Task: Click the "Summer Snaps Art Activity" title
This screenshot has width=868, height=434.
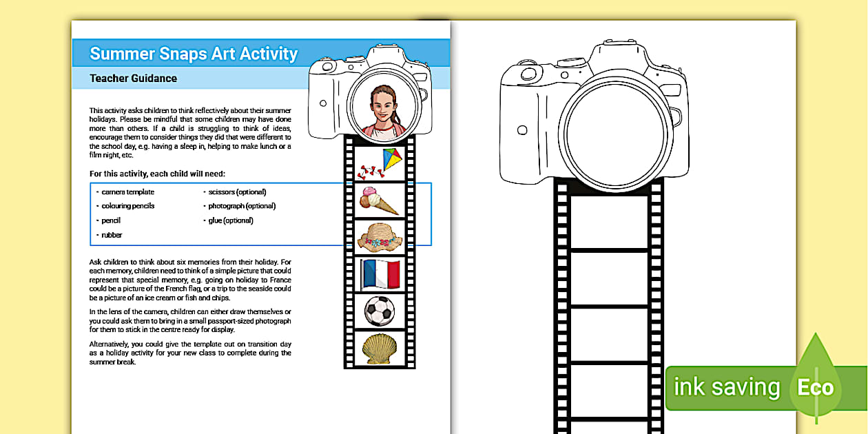Action: pos(194,54)
